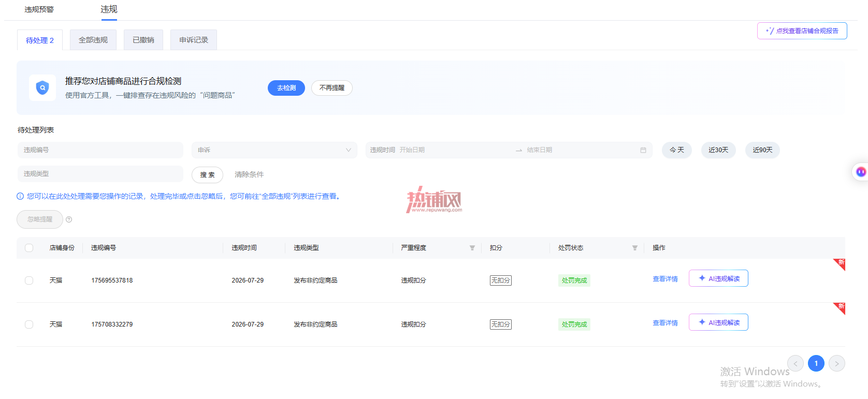Open the 申诉记录 tab
Screen dimensions: 868x399
tap(194, 40)
